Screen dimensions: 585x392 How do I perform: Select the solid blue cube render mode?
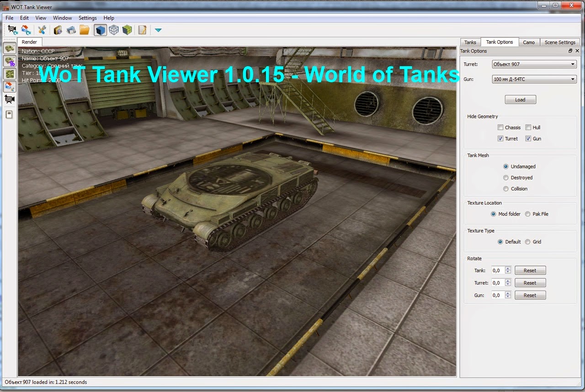pyautogui.click(x=100, y=30)
